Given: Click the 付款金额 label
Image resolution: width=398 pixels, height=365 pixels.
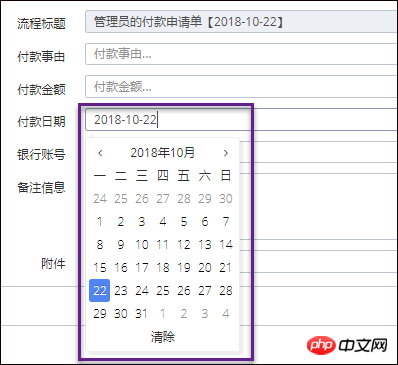Looking at the screenshot, I should 41,89.
